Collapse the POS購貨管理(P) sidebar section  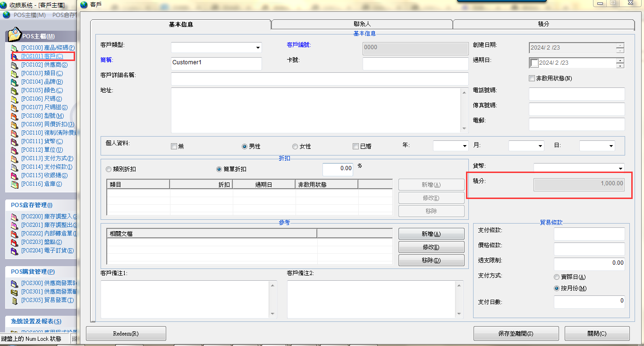[42, 272]
